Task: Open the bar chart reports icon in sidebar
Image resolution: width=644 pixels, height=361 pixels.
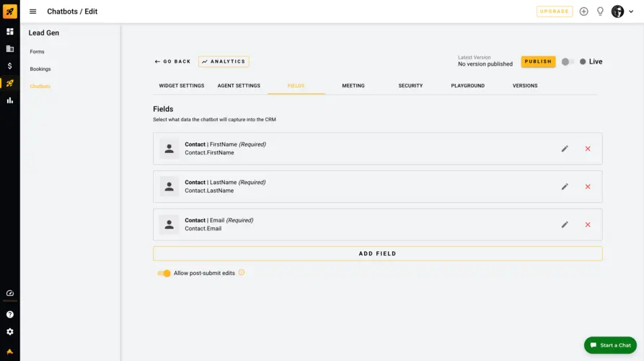Action: point(10,100)
